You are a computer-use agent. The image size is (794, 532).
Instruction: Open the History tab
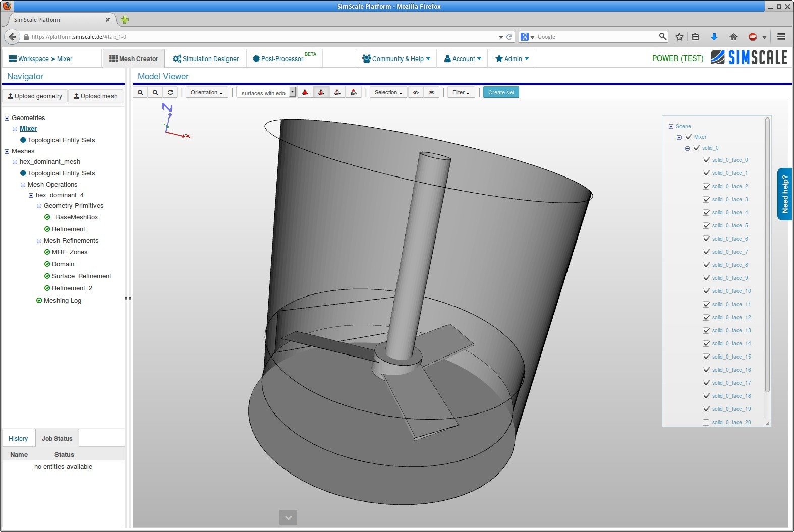[18, 438]
